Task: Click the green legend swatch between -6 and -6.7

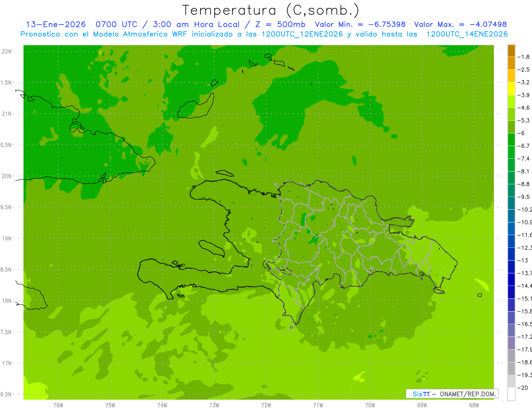Action: pos(511,140)
